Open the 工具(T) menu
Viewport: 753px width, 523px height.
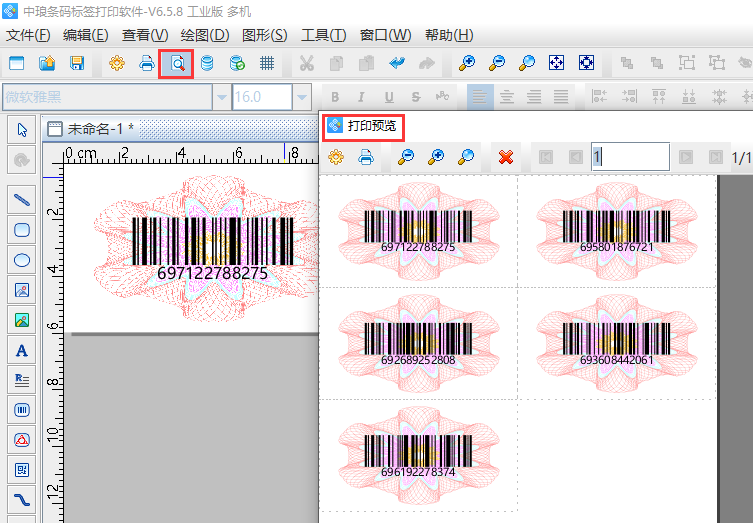(323, 35)
